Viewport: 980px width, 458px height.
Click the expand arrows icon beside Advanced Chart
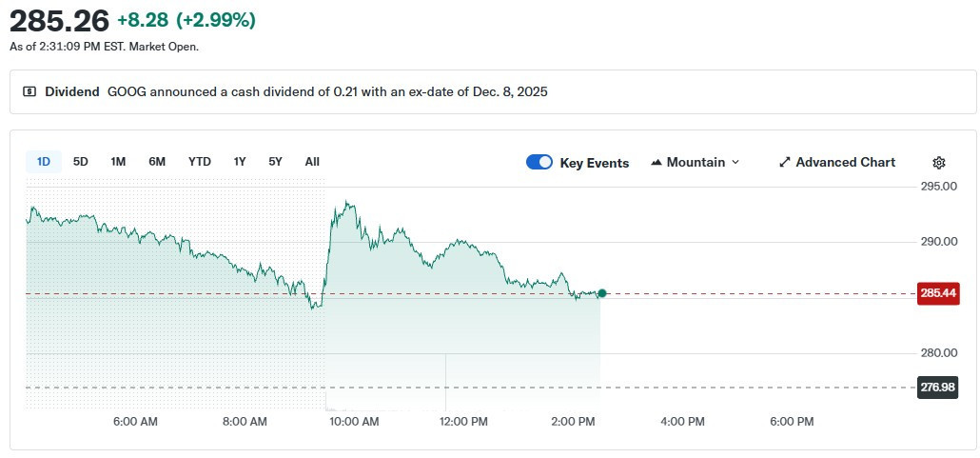coord(785,163)
